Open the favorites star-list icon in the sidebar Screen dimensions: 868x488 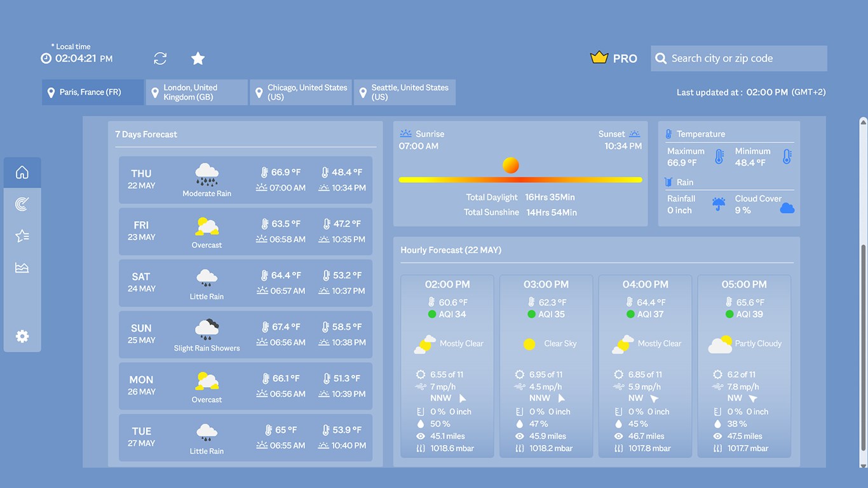click(22, 235)
